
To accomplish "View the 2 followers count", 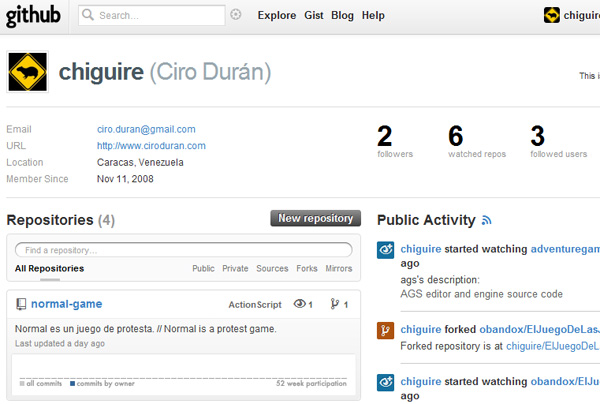I will pyautogui.click(x=395, y=141).
